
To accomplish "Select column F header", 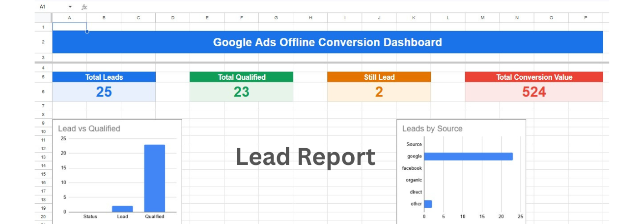I will [x=241, y=18].
